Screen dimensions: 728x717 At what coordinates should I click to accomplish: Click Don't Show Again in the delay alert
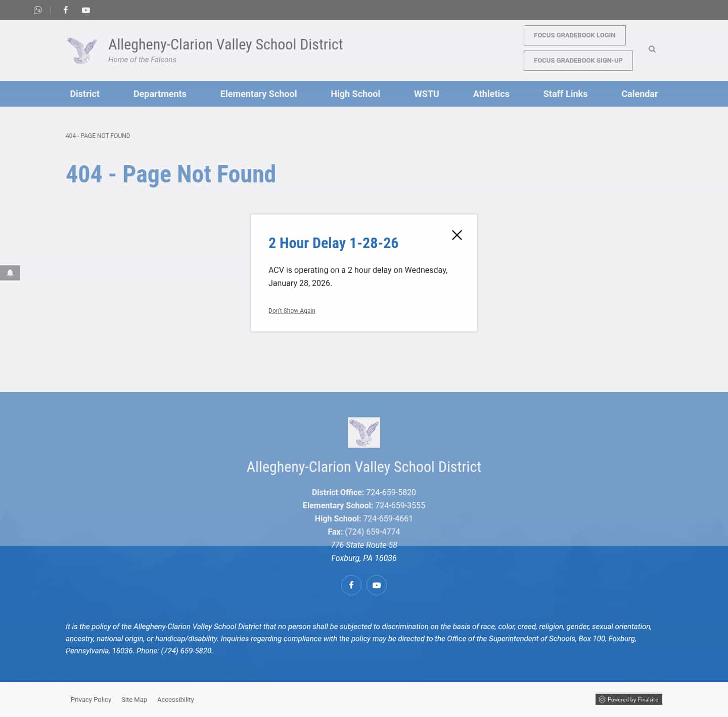[x=292, y=310]
